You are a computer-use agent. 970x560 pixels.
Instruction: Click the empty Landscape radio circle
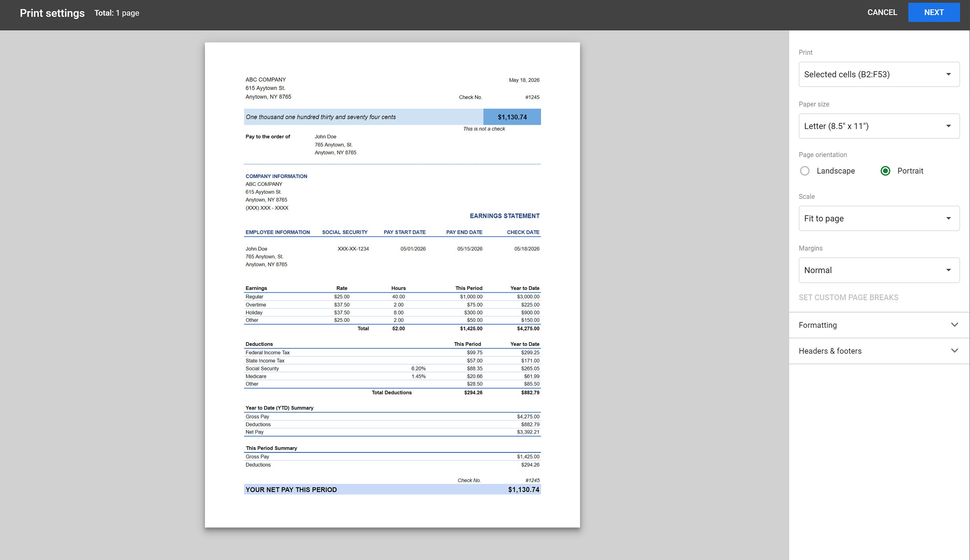[805, 170]
